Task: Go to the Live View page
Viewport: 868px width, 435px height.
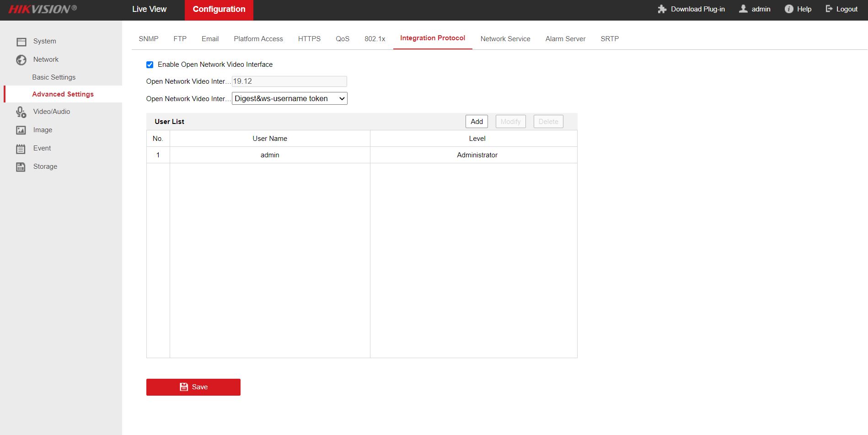Action: click(149, 9)
